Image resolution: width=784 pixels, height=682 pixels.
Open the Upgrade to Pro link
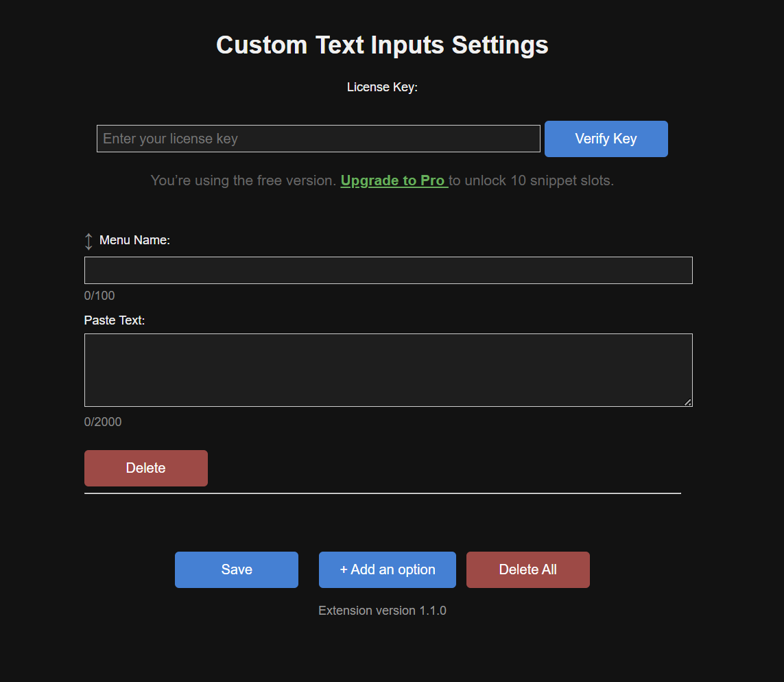394,180
